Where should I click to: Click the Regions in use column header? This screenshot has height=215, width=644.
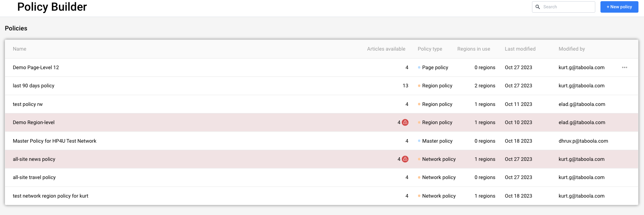tap(473, 49)
